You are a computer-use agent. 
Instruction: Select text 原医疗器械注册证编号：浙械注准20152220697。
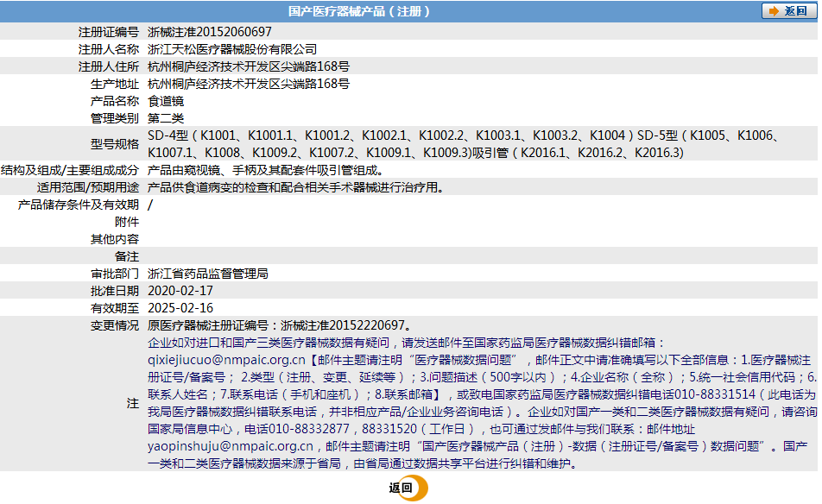click(x=281, y=326)
